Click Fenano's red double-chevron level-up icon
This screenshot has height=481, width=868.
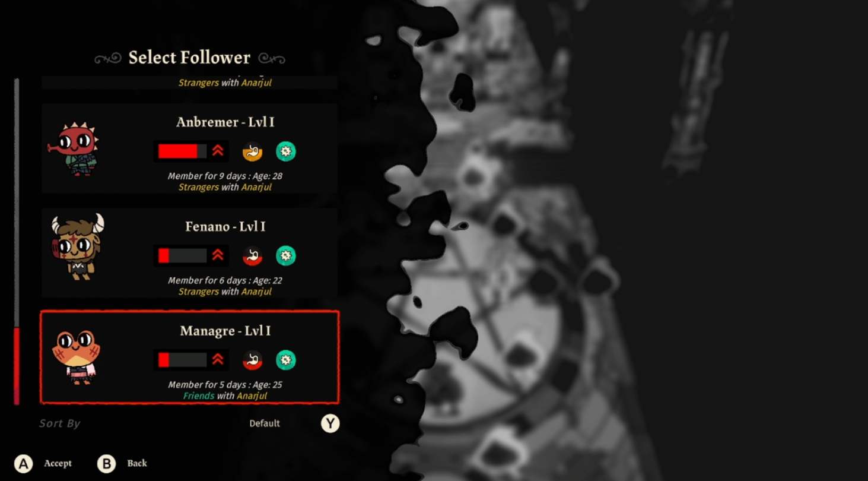point(218,255)
